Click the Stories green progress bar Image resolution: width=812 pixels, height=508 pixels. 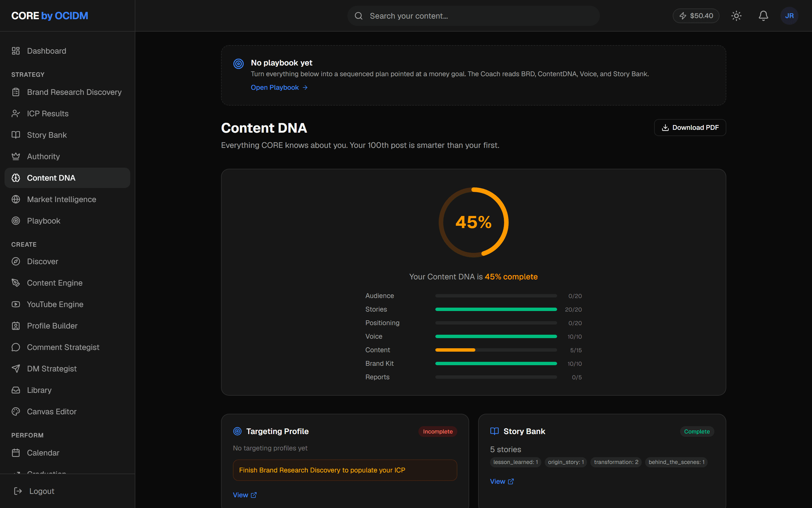(x=496, y=309)
